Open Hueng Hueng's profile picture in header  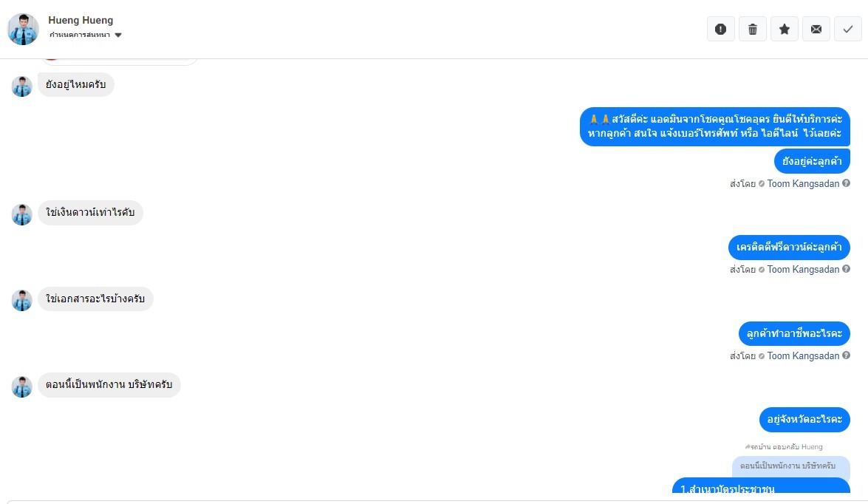click(23, 30)
